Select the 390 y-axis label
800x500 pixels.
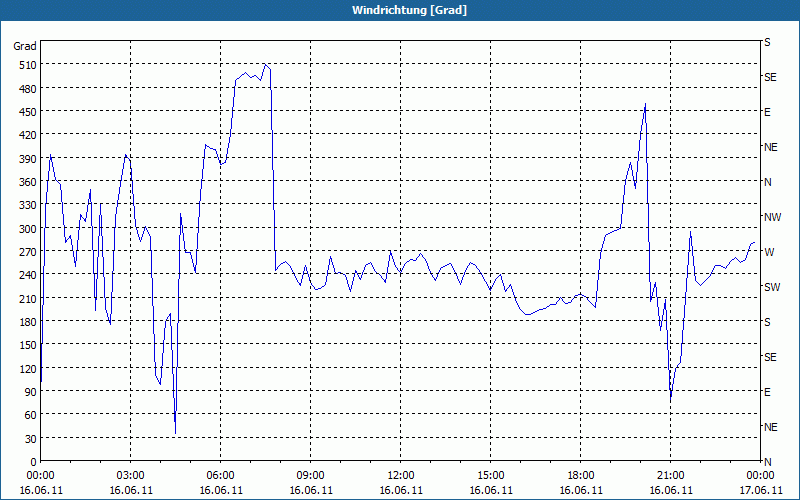tap(28, 159)
